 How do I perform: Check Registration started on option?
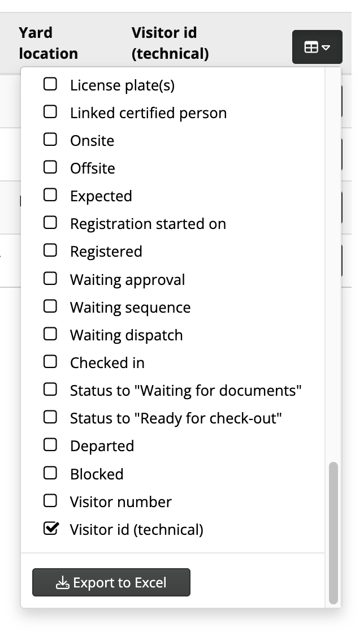[50, 223]
